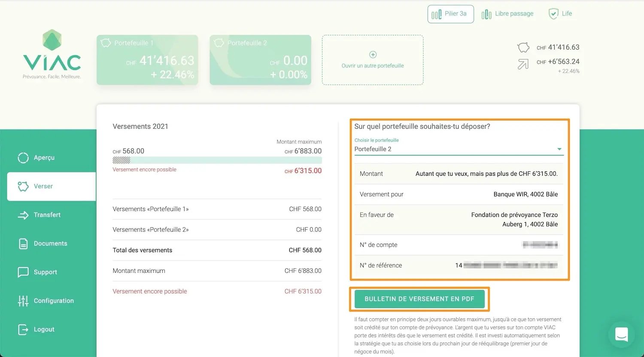The image size is (644, 357).
Task: Click the dropdown arrow next to Portefeuille 2
Action: point(559,149)
